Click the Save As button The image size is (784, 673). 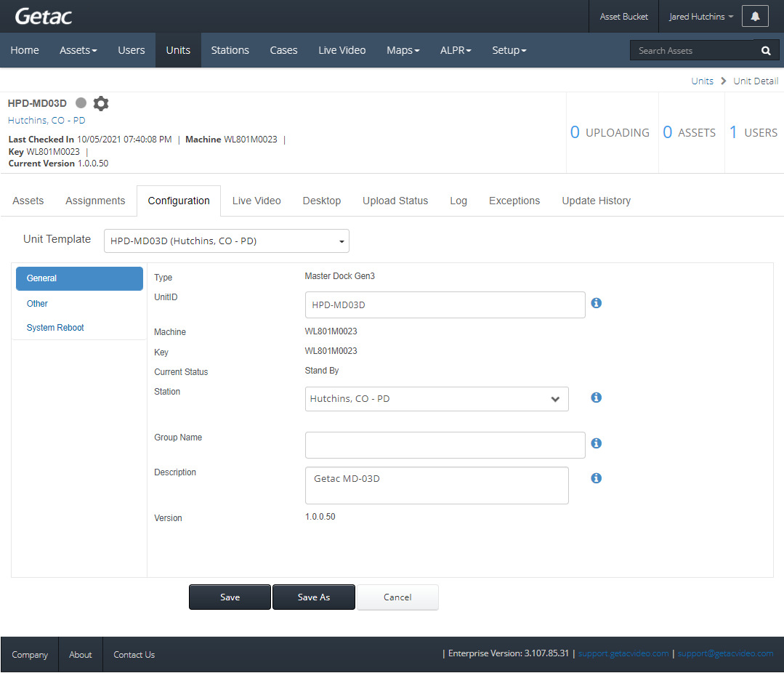point(313,597)
